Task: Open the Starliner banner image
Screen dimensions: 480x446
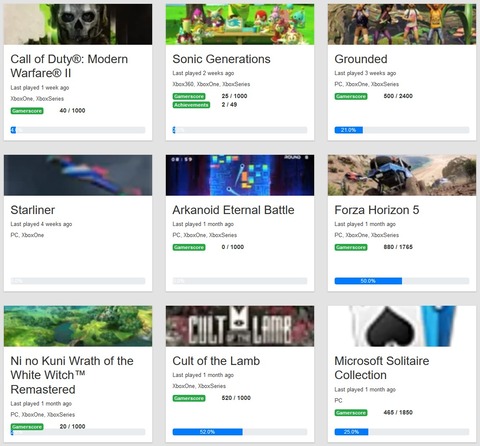Action: tap(78, 175)
